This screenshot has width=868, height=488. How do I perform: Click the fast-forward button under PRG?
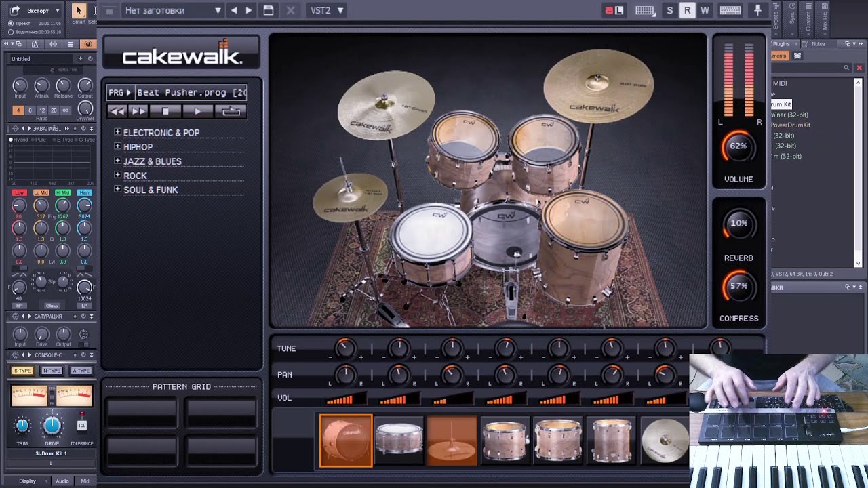138,111
